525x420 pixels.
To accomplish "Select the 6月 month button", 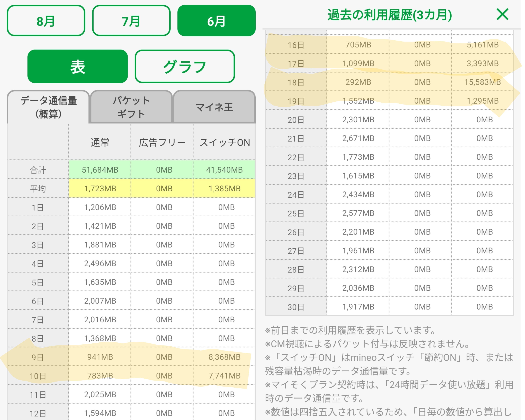I will pyautogui.click(x=216, y=21).
